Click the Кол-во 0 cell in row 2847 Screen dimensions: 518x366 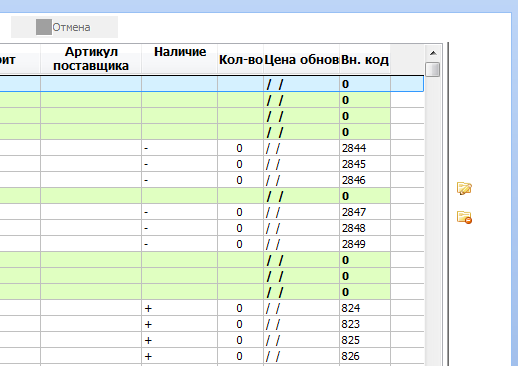pyautogui.click(x=241, y=212)
